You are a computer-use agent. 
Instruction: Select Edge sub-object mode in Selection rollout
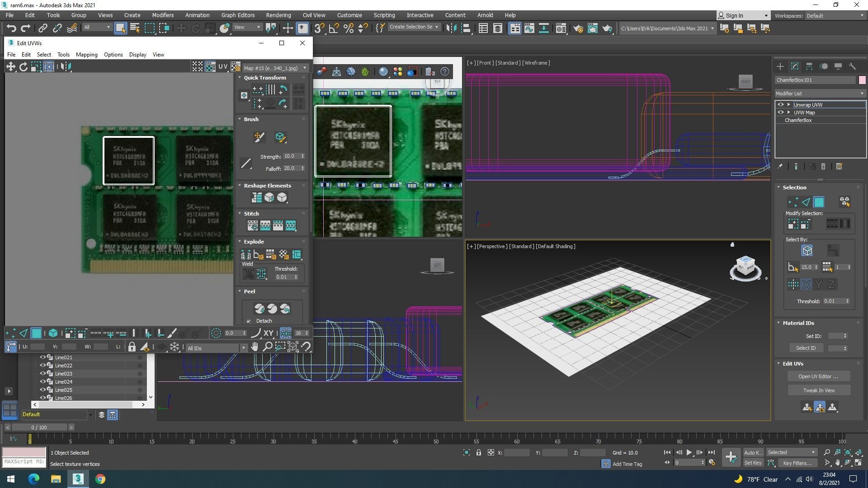pos(806,202)
